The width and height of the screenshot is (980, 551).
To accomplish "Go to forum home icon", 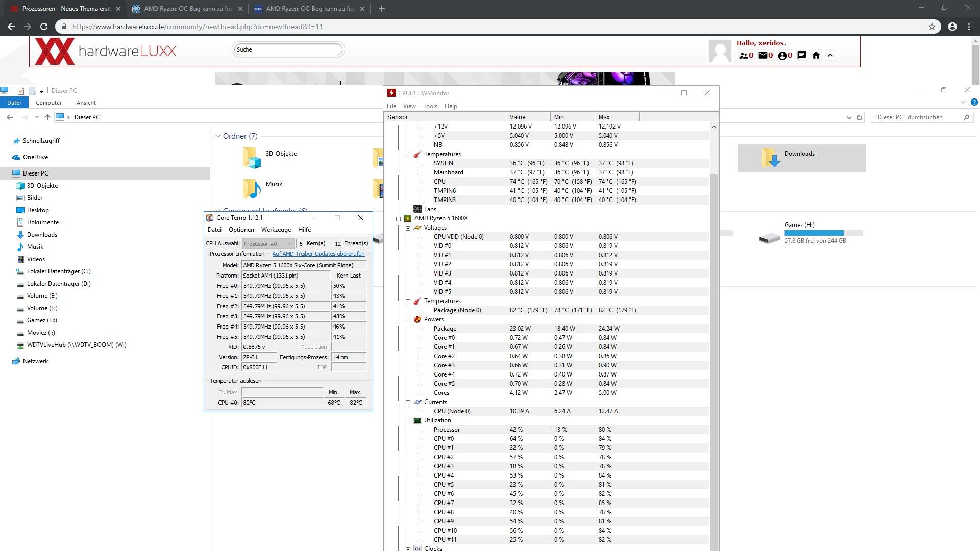I will (x=816, y=55).
